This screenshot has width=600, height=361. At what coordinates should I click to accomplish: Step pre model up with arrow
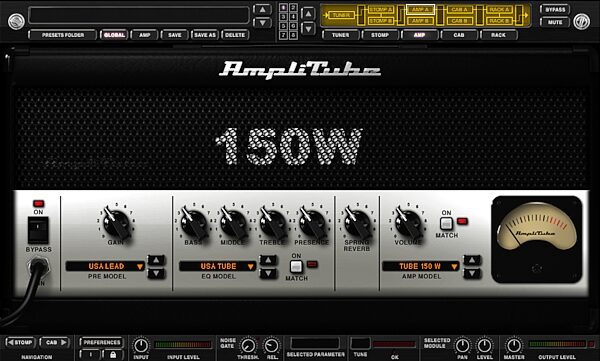click(156, 260)
